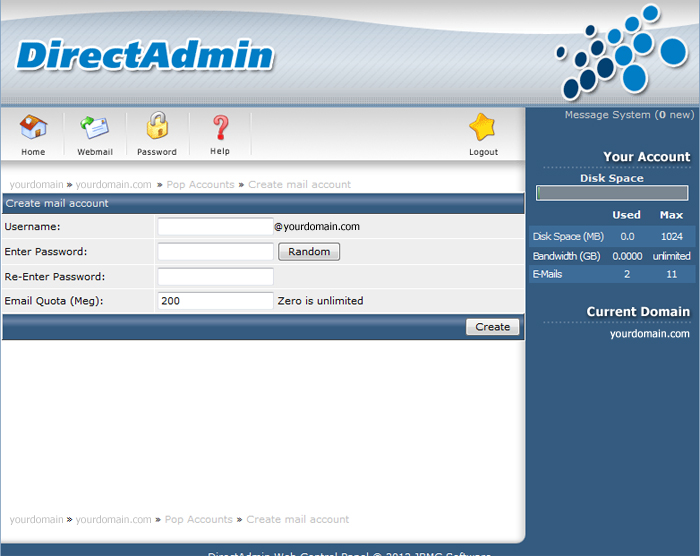Click the E-Mails max value 11
The width and height of the screenshot is (700, 556).
click(x=671, y=274)
